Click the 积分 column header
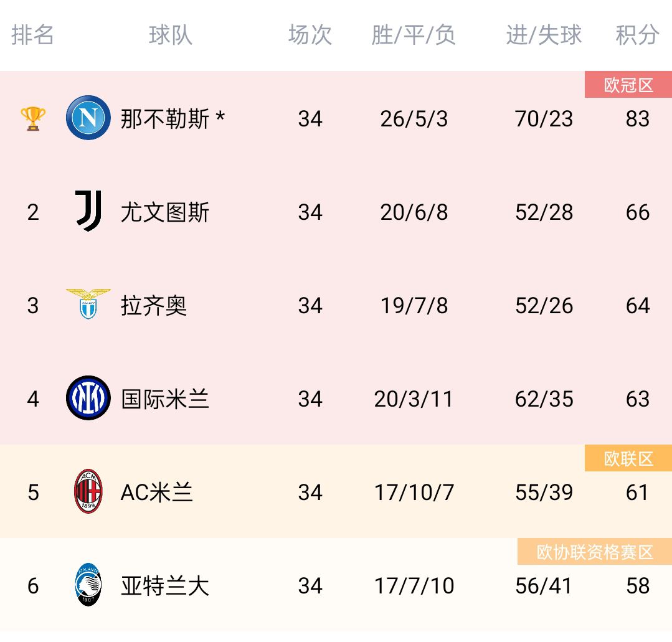Image resolution: width=672 pixels, height=642 pixels. point(637,35)
